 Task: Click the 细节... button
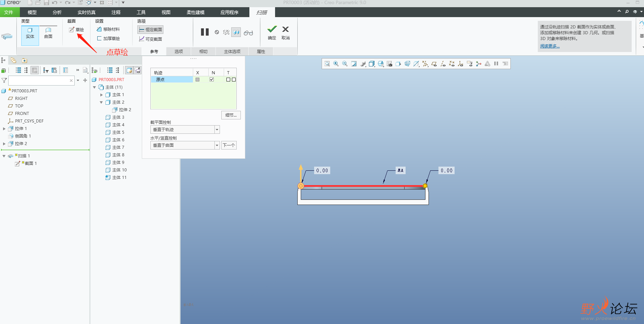point(231,115)
